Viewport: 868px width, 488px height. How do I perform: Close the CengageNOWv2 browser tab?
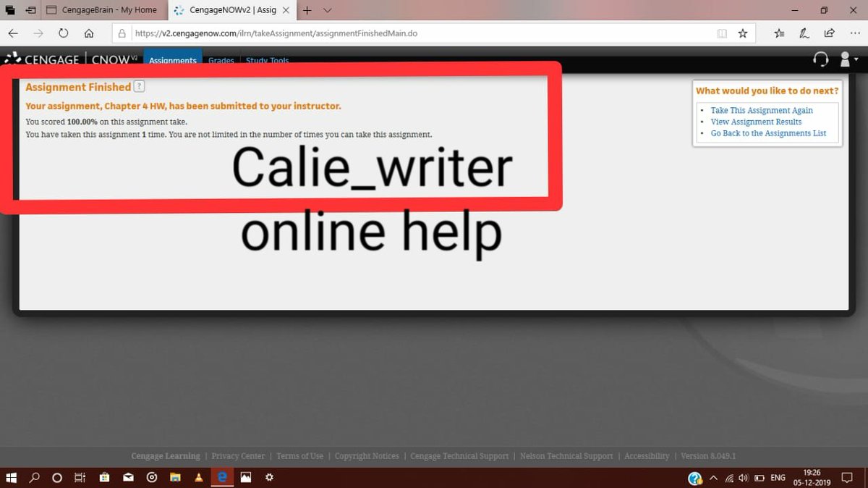point(287,11)
